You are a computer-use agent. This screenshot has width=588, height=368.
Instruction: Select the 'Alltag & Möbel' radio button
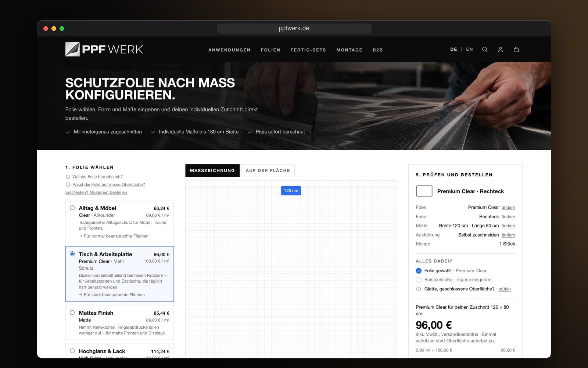pyautogui.click(x=72, y=208)
